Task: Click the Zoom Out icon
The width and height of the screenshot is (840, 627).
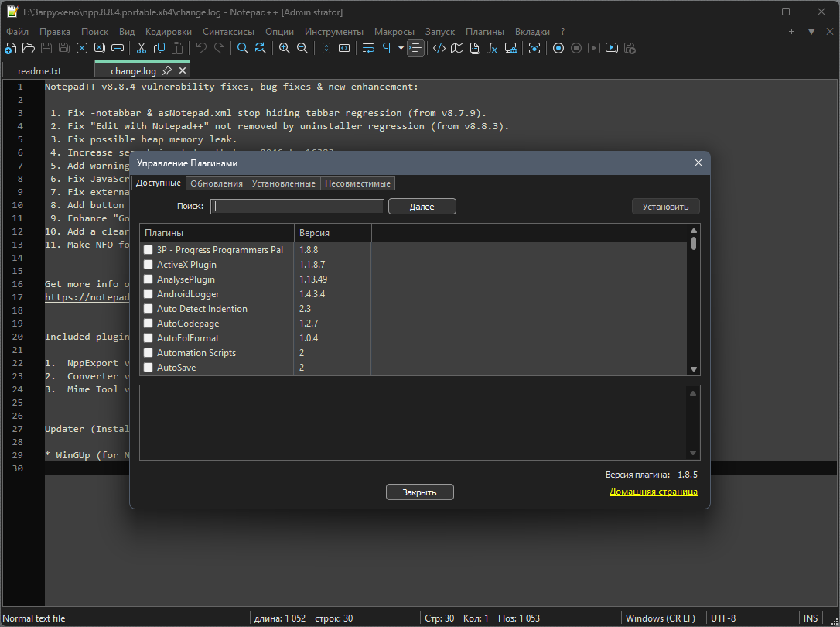Action: [x=302, y=48]
